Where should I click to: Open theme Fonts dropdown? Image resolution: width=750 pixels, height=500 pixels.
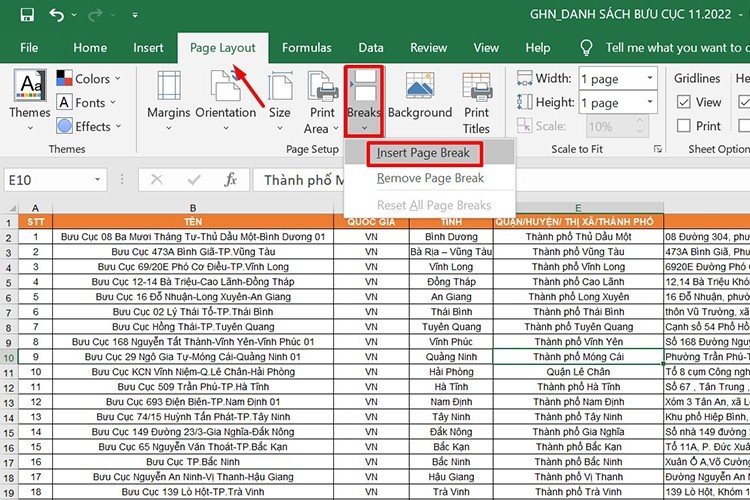pos(86,102)
